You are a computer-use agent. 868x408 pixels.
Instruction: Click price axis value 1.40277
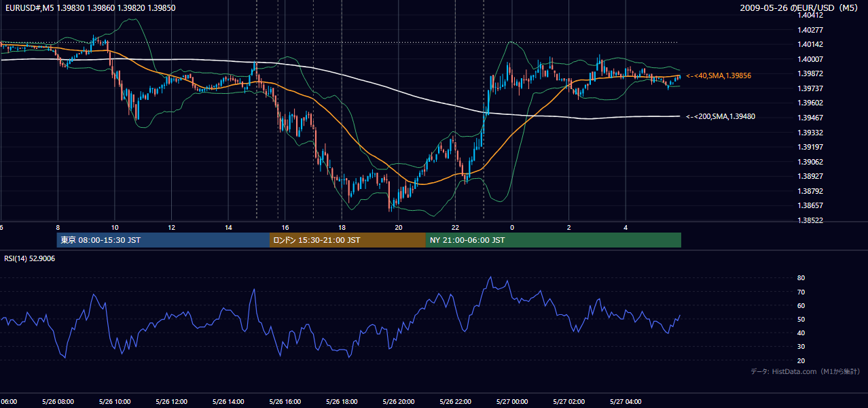(x=811, y=30)
